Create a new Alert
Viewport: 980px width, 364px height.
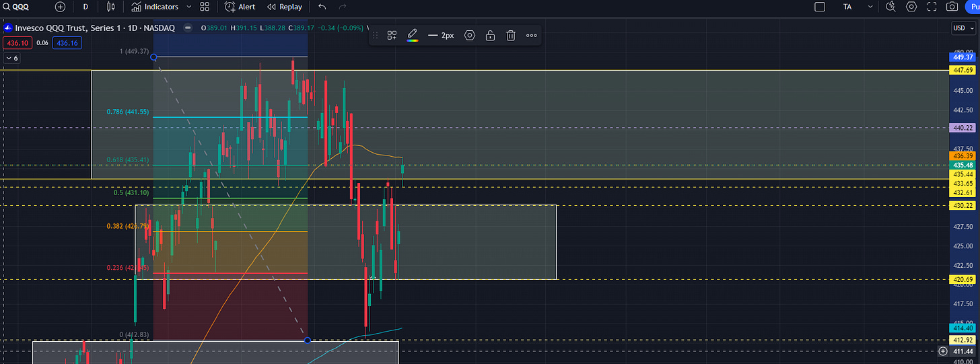click(240, 7)
